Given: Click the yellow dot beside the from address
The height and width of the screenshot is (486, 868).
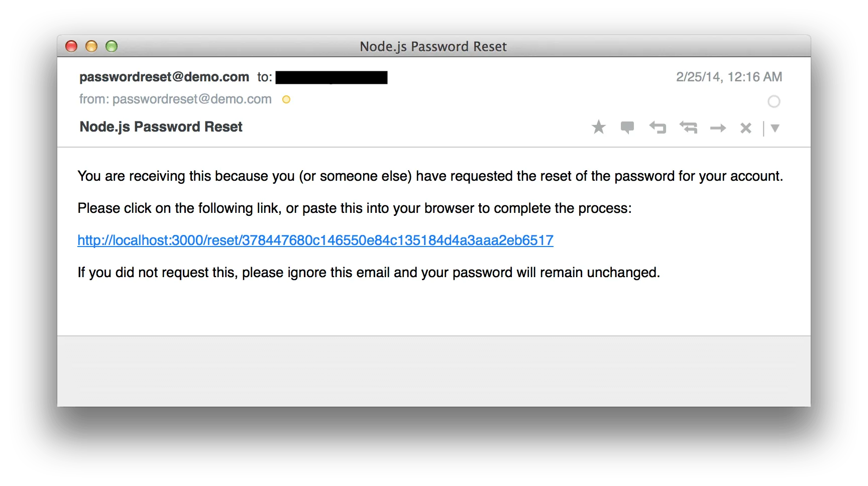Looking at the screenshot, I should 286,99.
